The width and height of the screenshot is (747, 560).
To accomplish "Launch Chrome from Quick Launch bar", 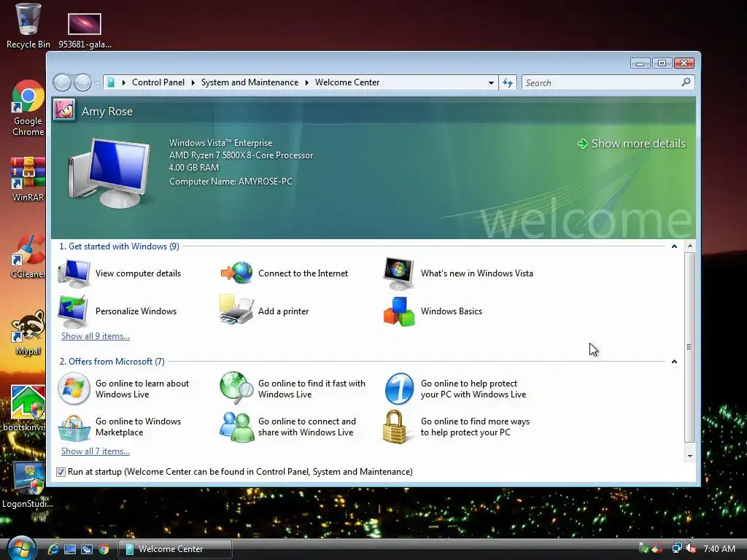I will coord(104,550).
